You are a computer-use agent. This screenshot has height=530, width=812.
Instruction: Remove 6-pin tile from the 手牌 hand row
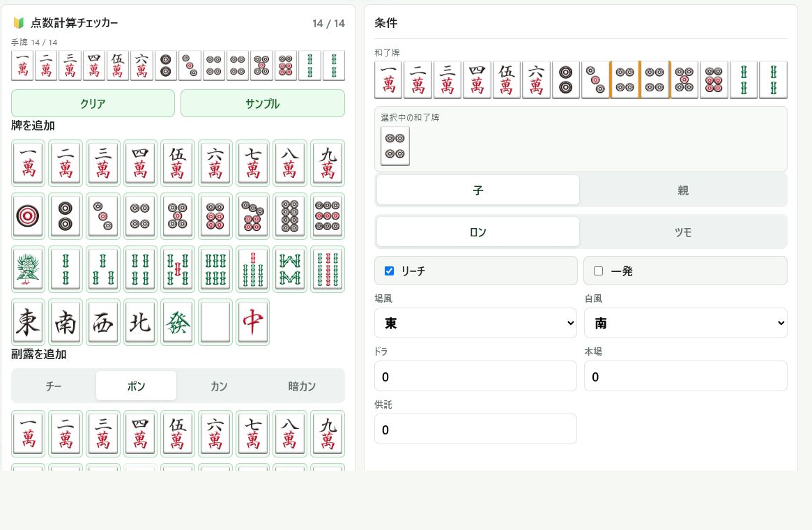[286, 66]
